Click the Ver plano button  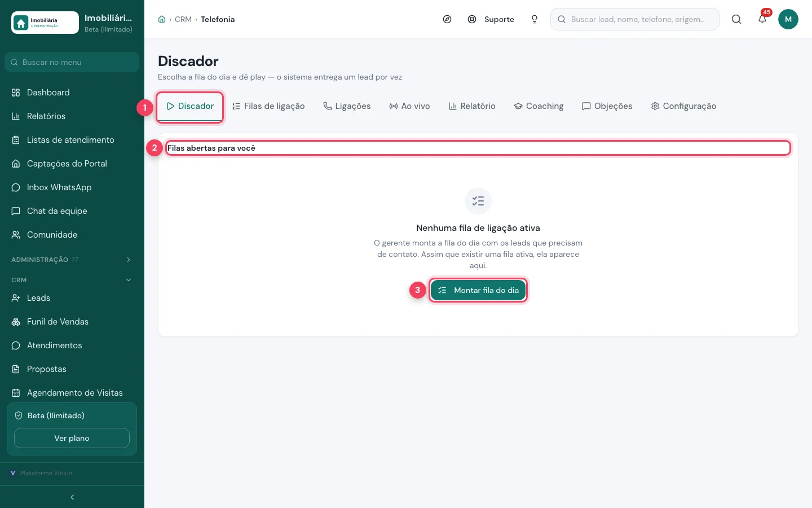click(x=72, y=438)
